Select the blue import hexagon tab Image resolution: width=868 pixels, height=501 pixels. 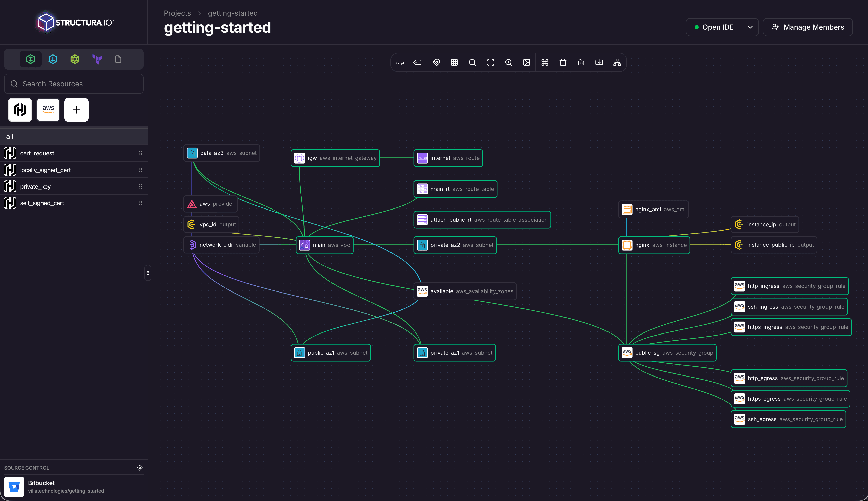[x=53, y=59]
